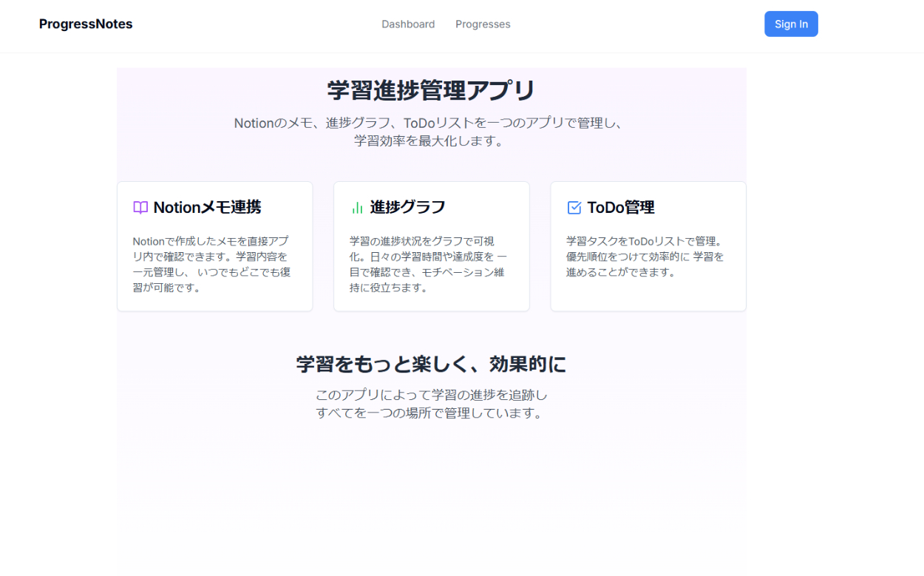Click the 学習効率を最大化します subtitle line
Image resolution: width=924 pixels, height=576 pixels.
point(429,141)
